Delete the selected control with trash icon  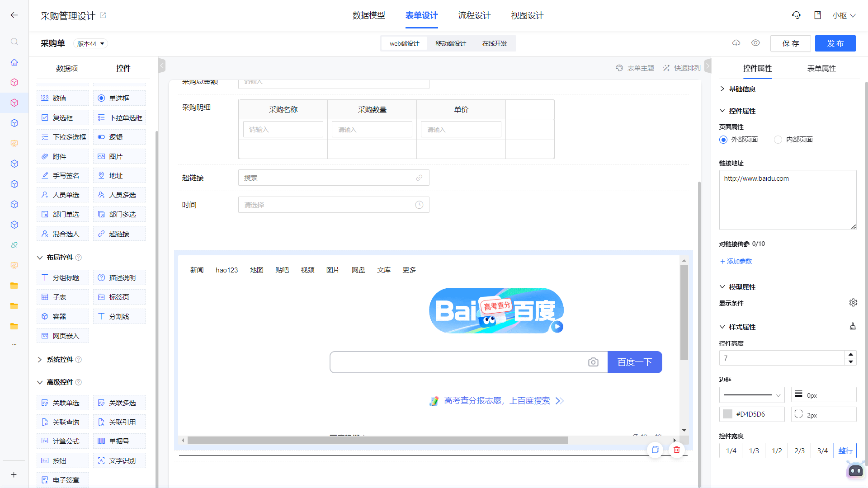coord(677,450)
